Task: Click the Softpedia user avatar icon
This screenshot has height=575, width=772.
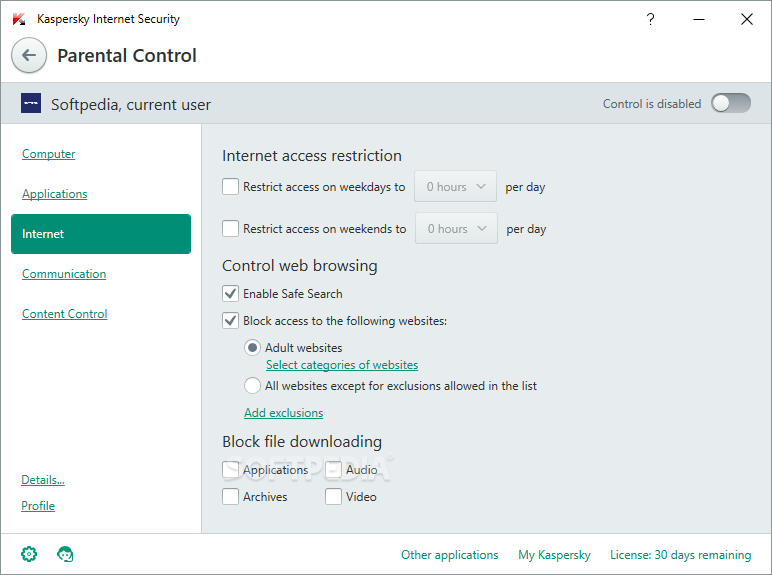Action: (x=31, y=103)
